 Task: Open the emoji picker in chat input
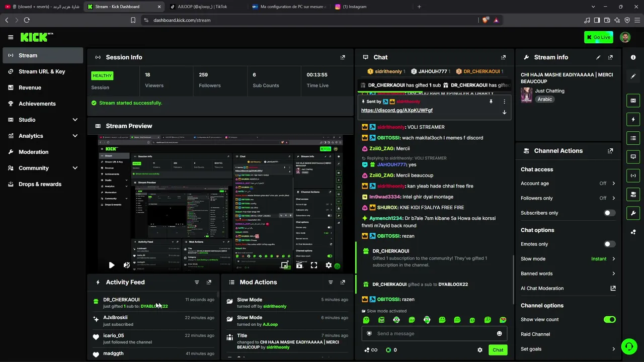tap(499, 333)
